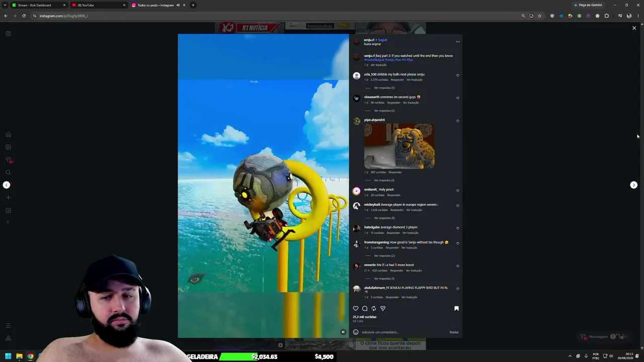Like onnerbr's comment
The height and width of the screenshot is (362, 644).
point(457,266)
